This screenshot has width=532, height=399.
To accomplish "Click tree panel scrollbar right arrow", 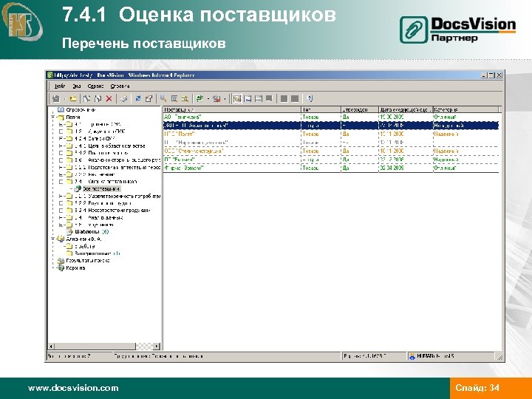I will 157,347.
